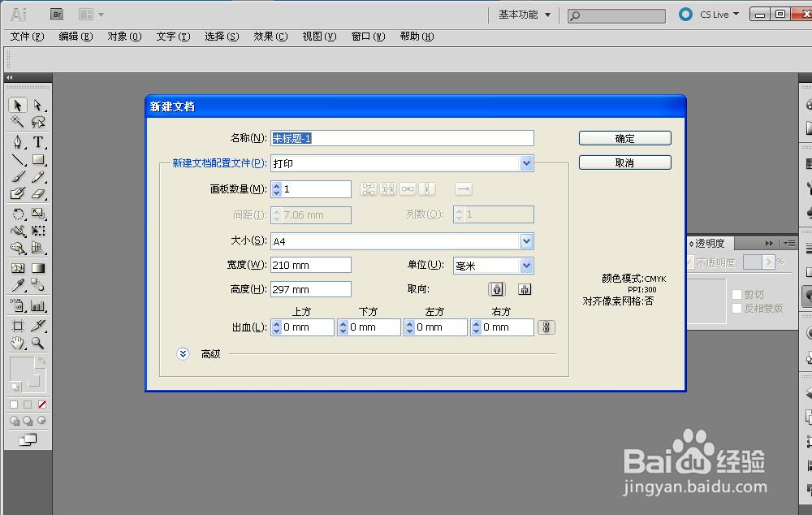Open the 窗口 menu
812x515 pixels.
(368, 37)
